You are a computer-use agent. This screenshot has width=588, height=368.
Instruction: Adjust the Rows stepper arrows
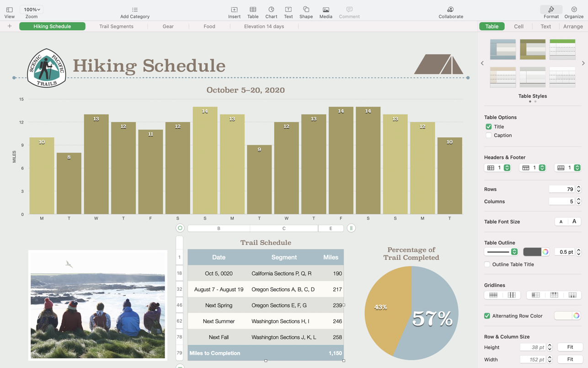click(578, 189)
